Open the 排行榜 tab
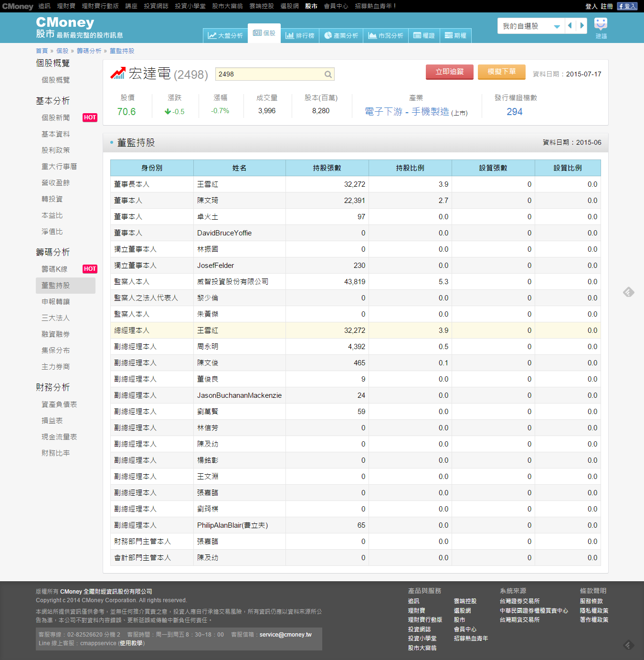Image resolution: width=644 pixels, height=660 pixels. 300,35
